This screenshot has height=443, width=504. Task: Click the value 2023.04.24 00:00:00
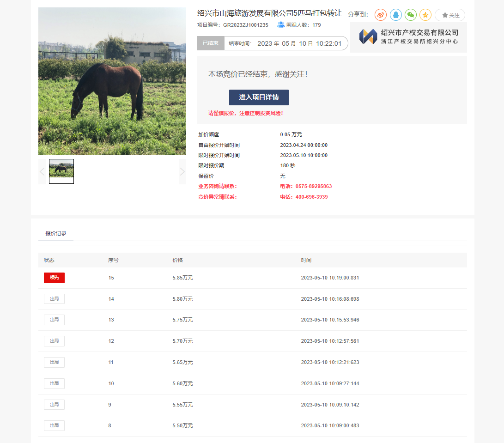coord(304,146)
